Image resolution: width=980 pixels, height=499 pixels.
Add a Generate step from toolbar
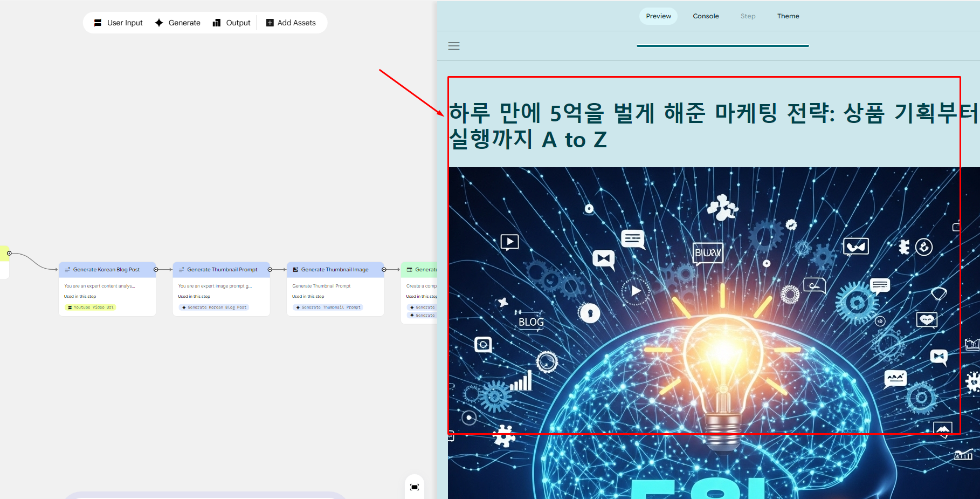(177, 23)
